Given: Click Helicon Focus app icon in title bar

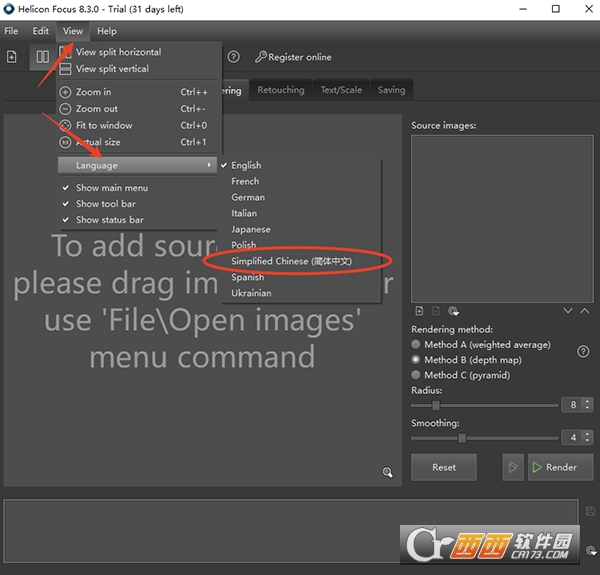Looking at the screenshot, I should [8, 9].
